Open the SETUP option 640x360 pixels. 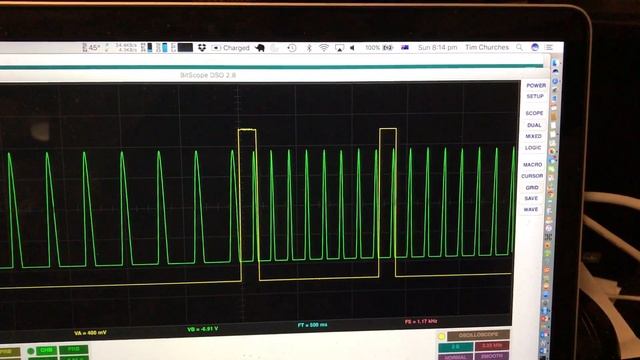point(535,96)
